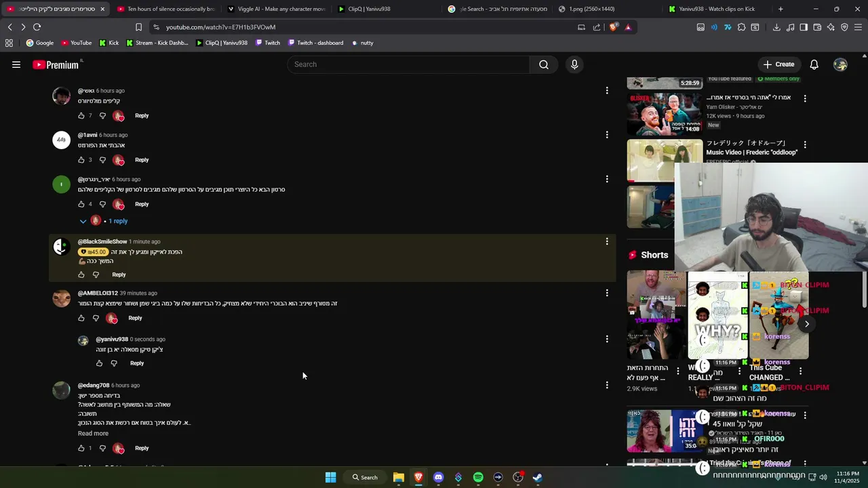Viewport: 868px width, 488px height.
Task: Open Discord from taskbar
Action: 438,477
